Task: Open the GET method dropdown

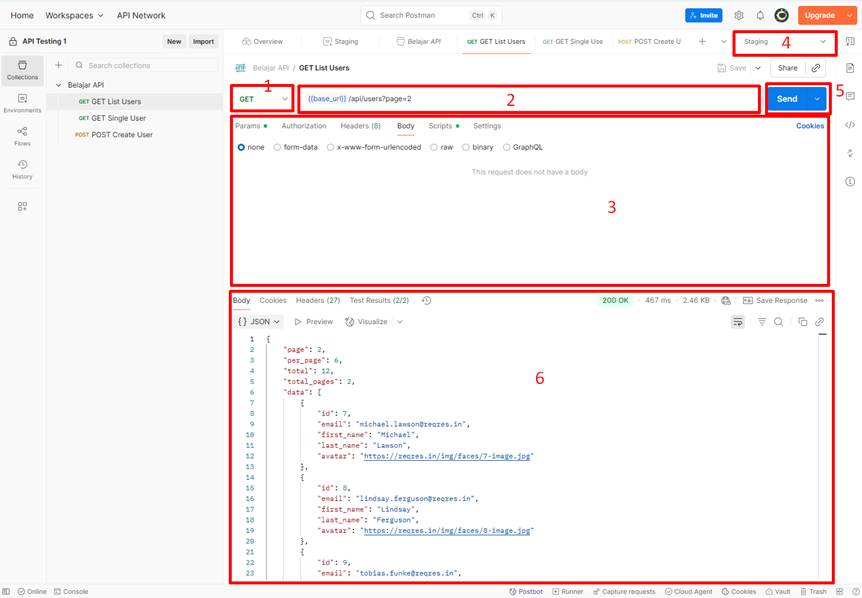Action: 263,99
